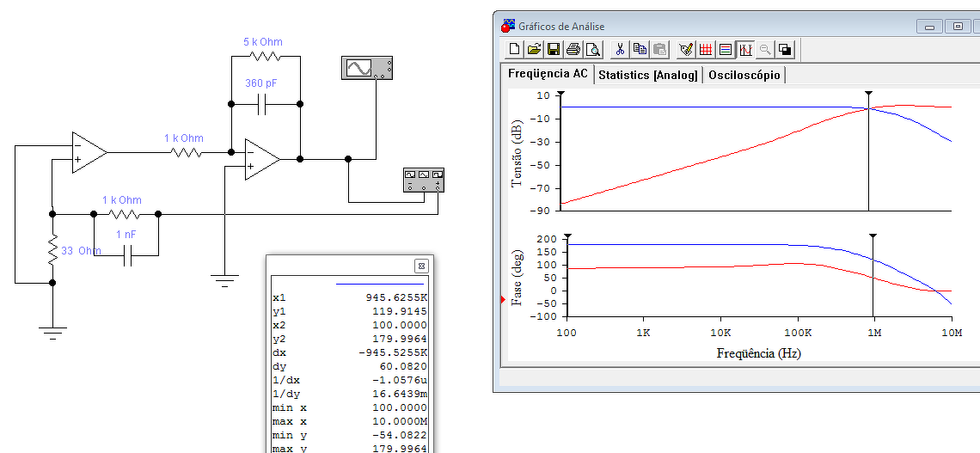Viewport: 980px width, 453px height.
Task: Click the blue trace legend line in cursor panel
Action: (379, 285)
